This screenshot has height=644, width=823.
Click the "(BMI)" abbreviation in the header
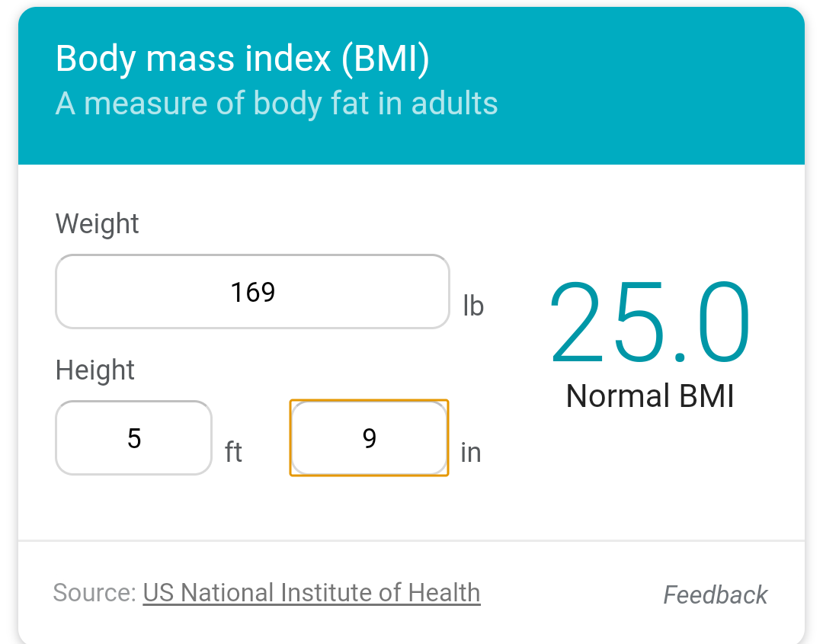[x=386, y=59]
